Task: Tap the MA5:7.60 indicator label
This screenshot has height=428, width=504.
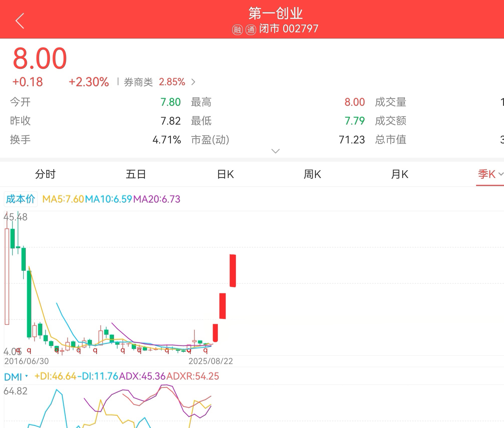Action: coord(63,199)
